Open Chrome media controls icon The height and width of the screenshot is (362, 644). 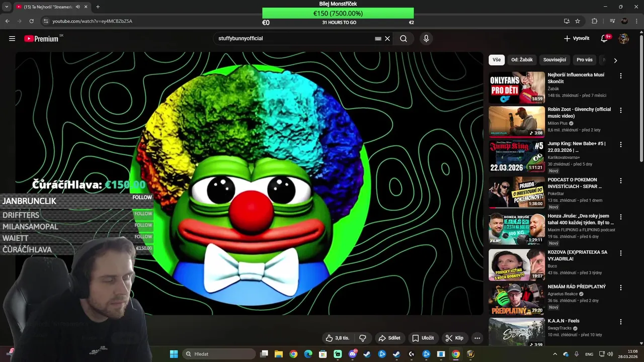point(612,21)
